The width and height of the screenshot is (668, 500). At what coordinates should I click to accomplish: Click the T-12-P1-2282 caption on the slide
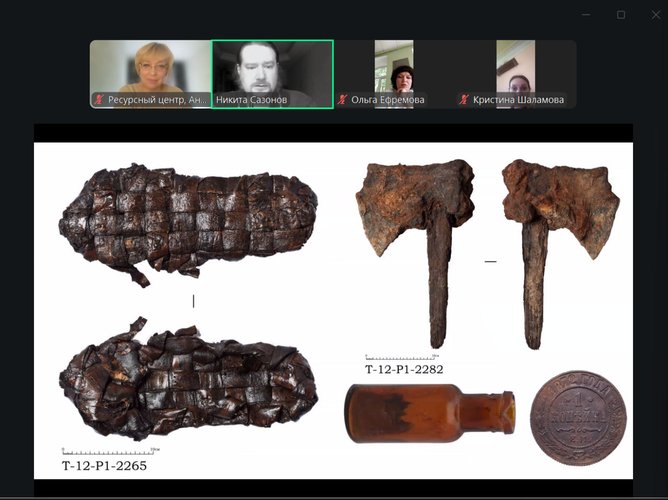pos(404,369)
